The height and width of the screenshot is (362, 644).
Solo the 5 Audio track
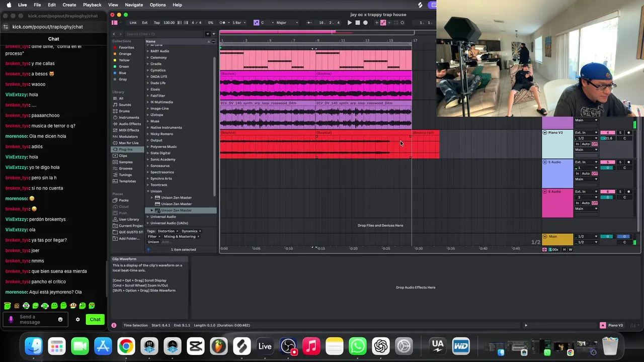(x=620, y=162)
